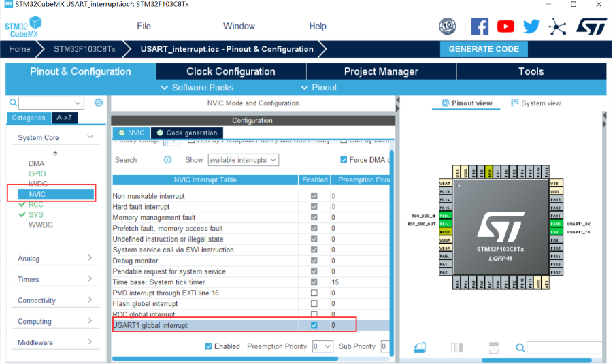Select the PB12 pin on the chip
The width and height of the screenshot is (615, 364).
(x=556, y=272)
